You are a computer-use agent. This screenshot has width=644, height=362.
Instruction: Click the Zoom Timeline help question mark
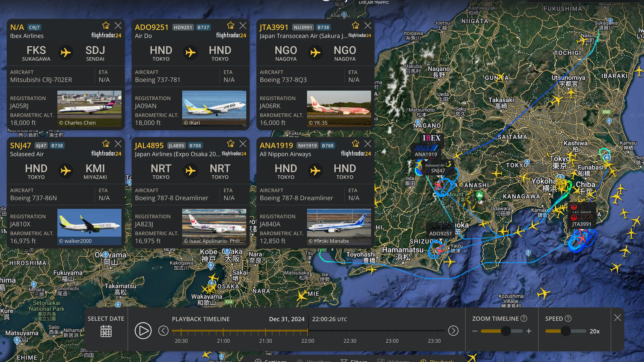(x=524, y=319)
